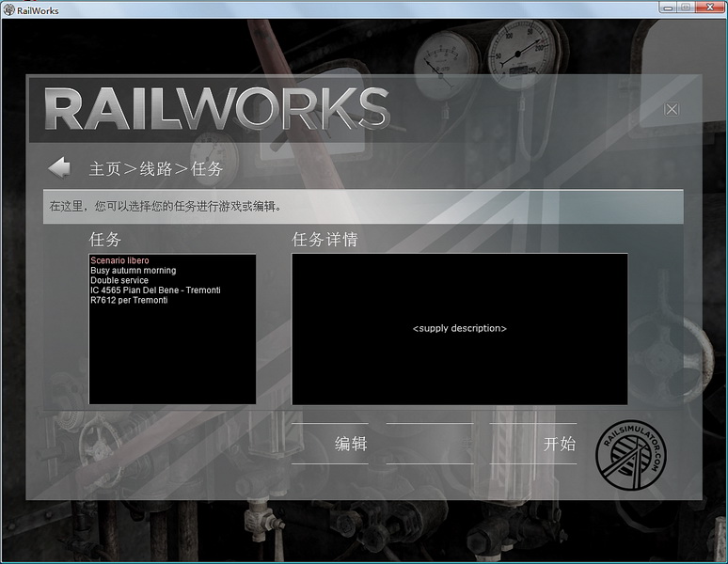This screenshot has height=564, width=728.
Task: Maximize the RailWorks window
Action: click(686, 7)
